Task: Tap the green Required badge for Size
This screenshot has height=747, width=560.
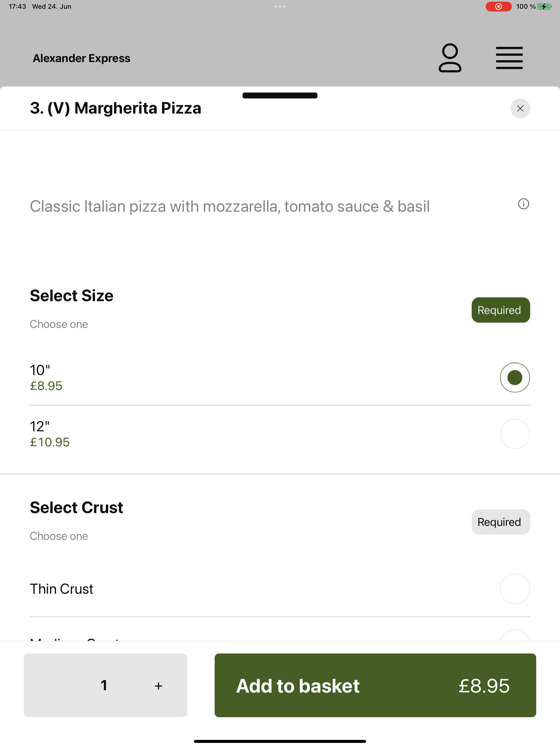Action: tap(501, 310)
